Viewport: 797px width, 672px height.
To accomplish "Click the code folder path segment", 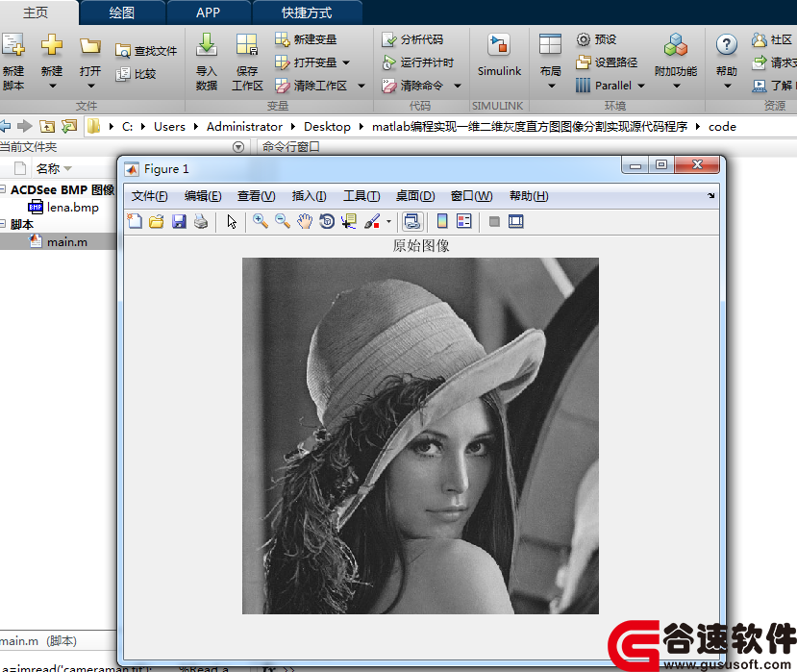I will coord(722,127).
